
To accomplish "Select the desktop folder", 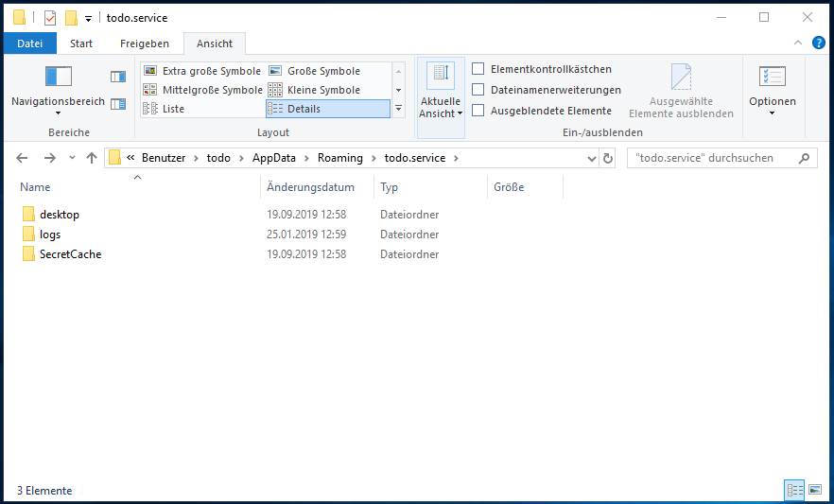I will [60, 215].
